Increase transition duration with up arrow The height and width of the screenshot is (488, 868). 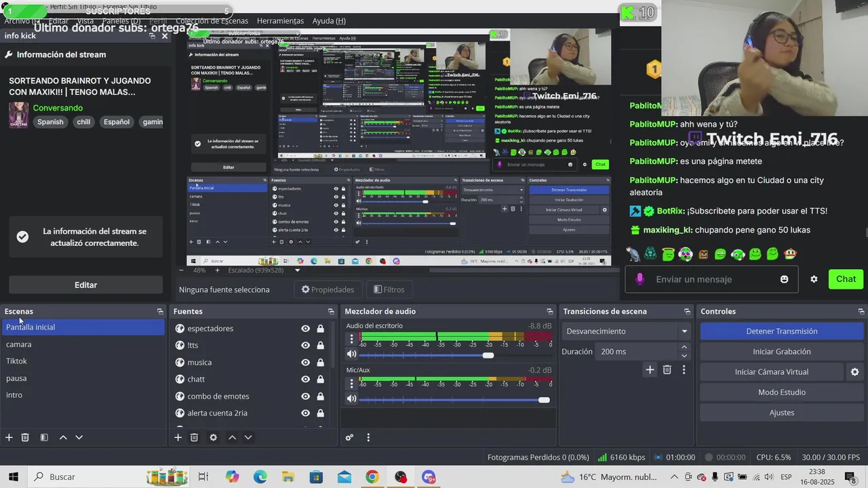684,348
